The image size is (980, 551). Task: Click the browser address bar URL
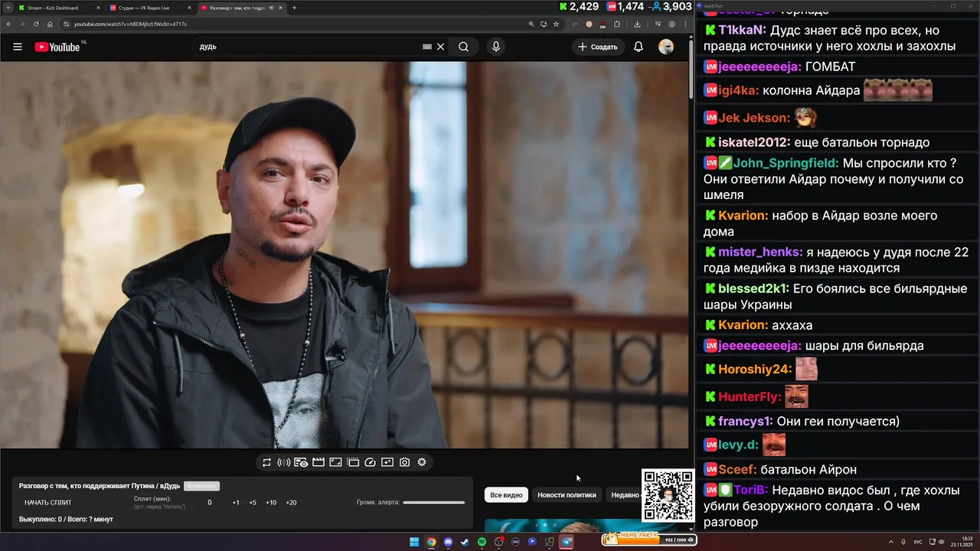tap(130, 24)
